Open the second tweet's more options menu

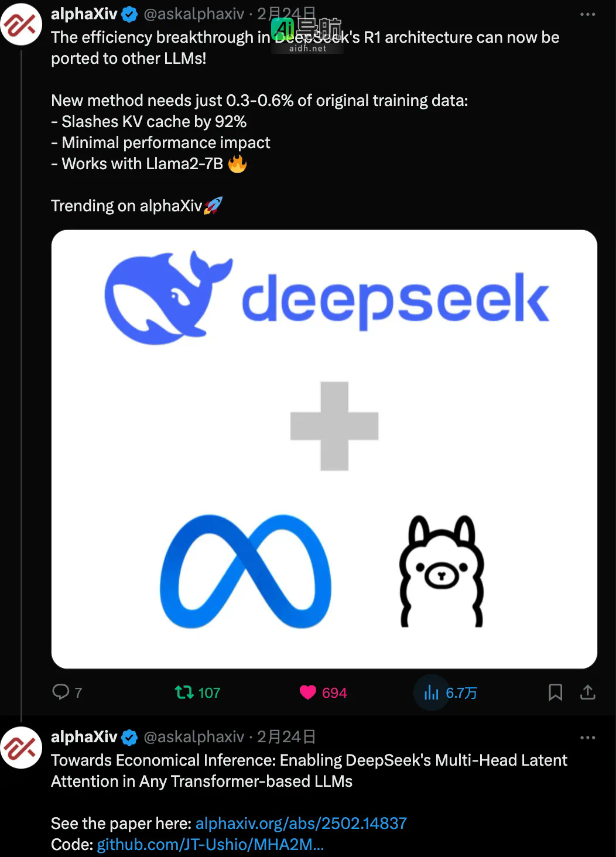click(588, 737)
